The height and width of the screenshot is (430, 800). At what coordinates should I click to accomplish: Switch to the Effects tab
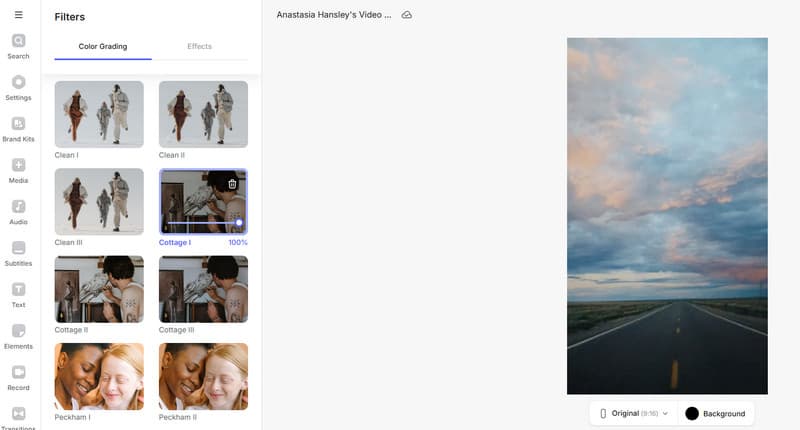tap(199, 47)
